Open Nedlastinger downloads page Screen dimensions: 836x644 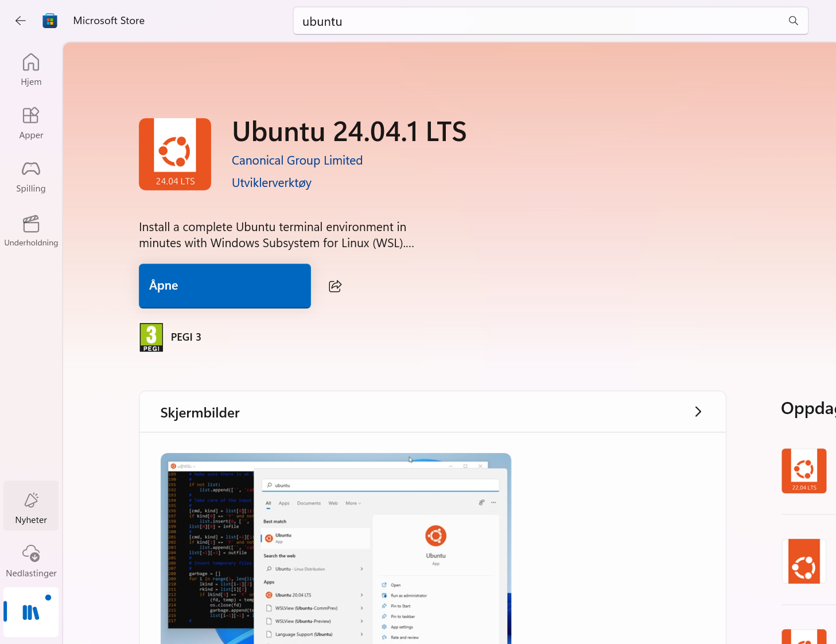31,561
